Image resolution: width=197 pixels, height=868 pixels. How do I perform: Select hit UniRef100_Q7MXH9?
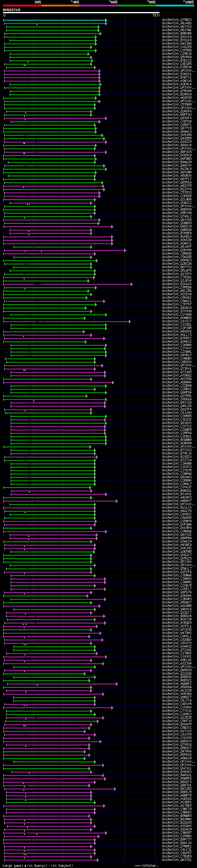(x=177, y=91)
